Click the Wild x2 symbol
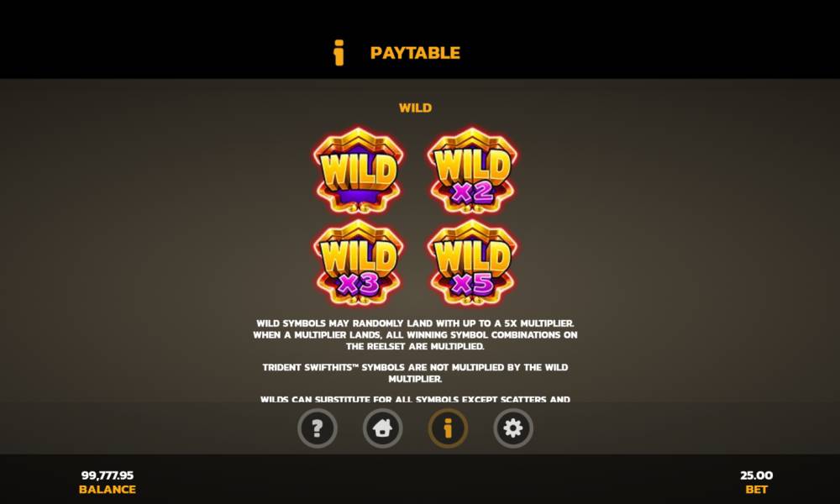Viewport: 840px width, 504px height. tap(472, 171)
